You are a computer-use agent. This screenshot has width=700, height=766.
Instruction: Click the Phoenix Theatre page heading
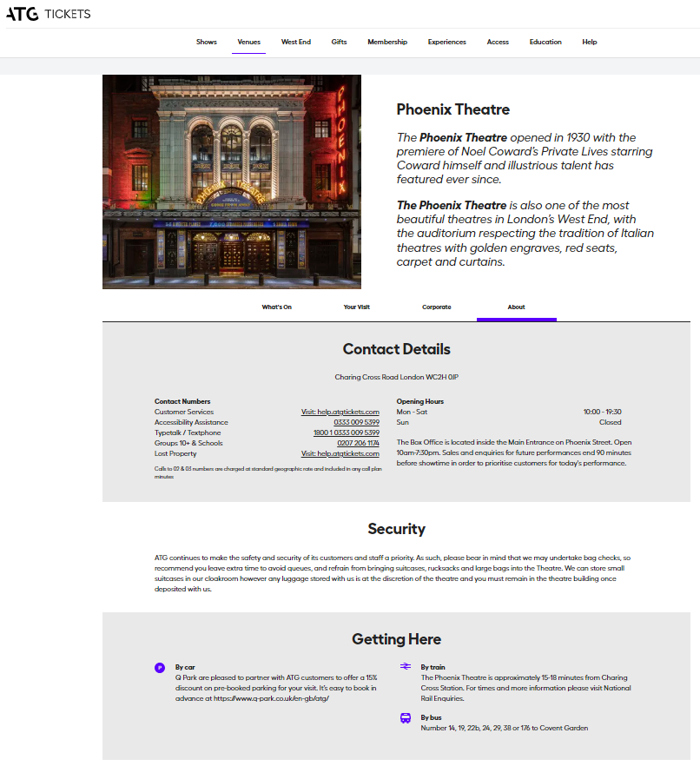pyautogui.click(x=452, y=109)
